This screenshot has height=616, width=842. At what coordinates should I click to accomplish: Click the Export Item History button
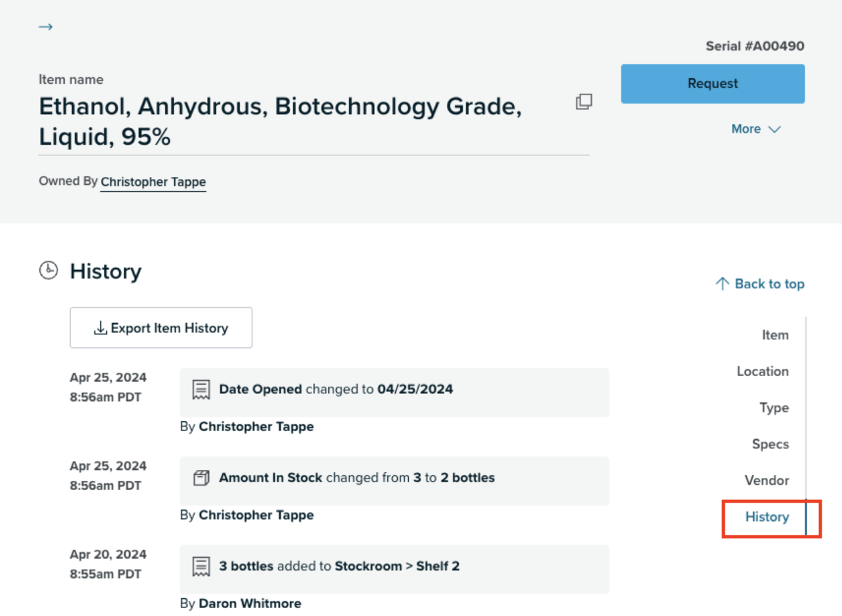[x=161, y=328]
